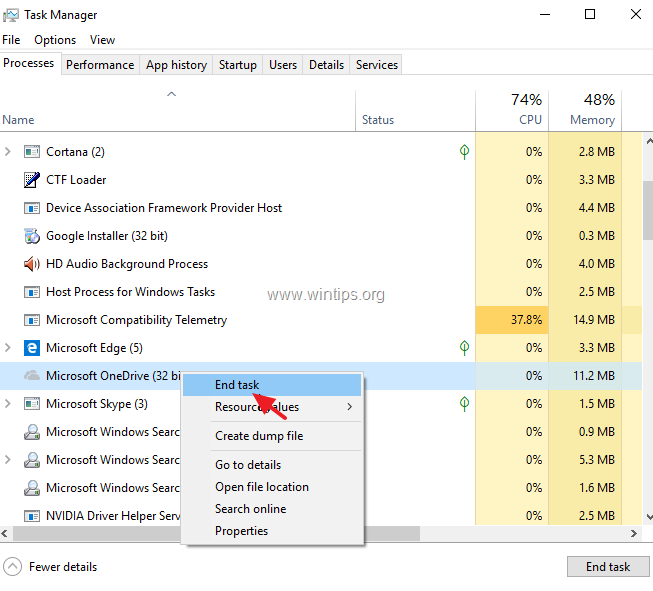653x591 pixels.
Task: Expand the Cortana (2) process group
Action: point(7,152)
